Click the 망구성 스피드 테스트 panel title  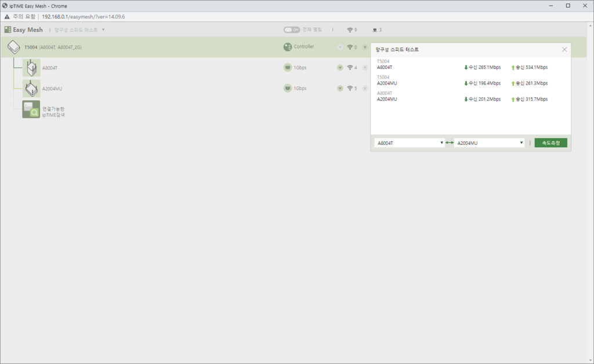pyautogui.click(x=397, y=50)
